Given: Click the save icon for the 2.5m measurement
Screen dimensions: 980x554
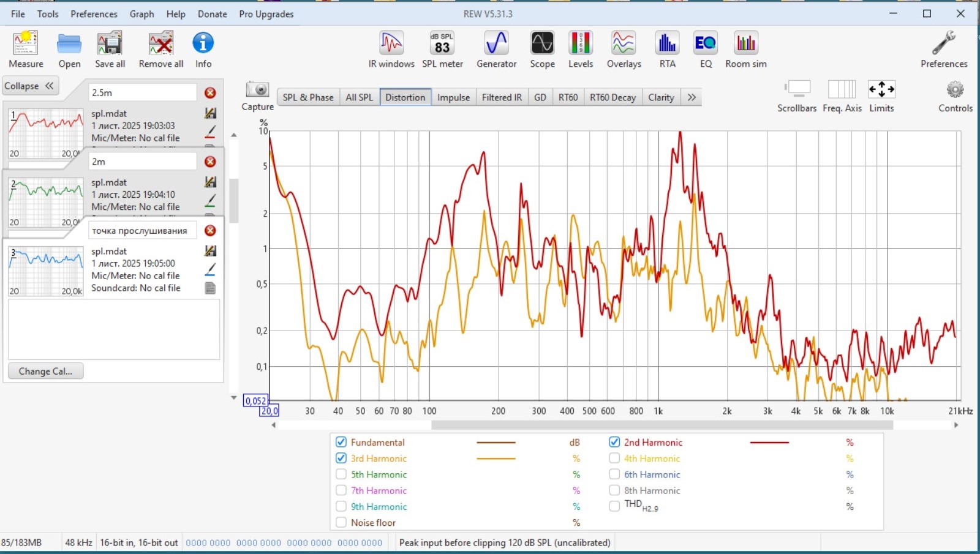Looking at the screenshot, I should [210, 113].
